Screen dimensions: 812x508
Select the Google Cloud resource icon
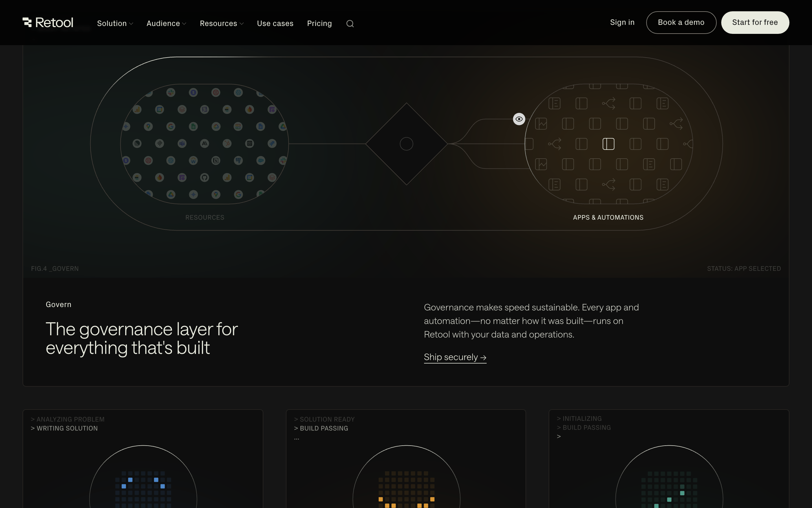pyautogui.click(x=216, y=127)
